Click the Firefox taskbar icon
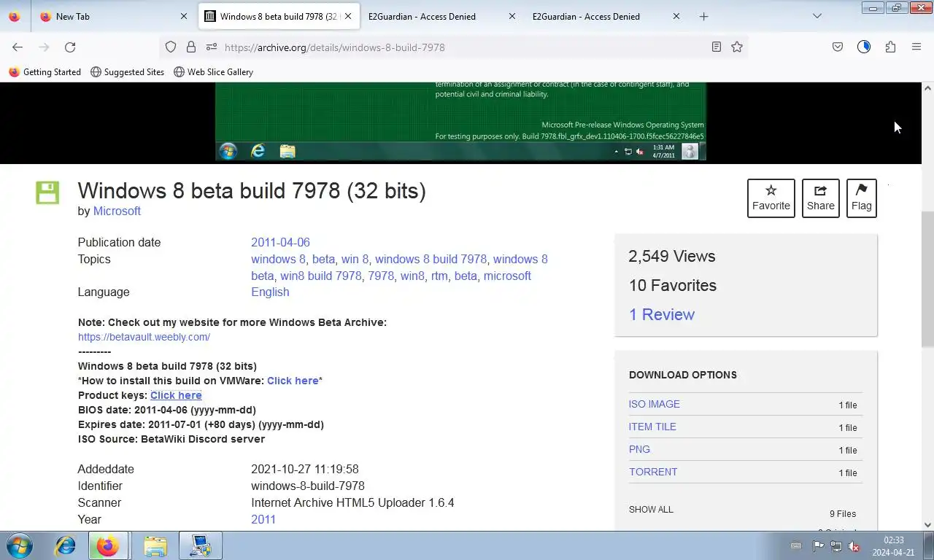Screen dimensions: 934x560 point(108,545)
